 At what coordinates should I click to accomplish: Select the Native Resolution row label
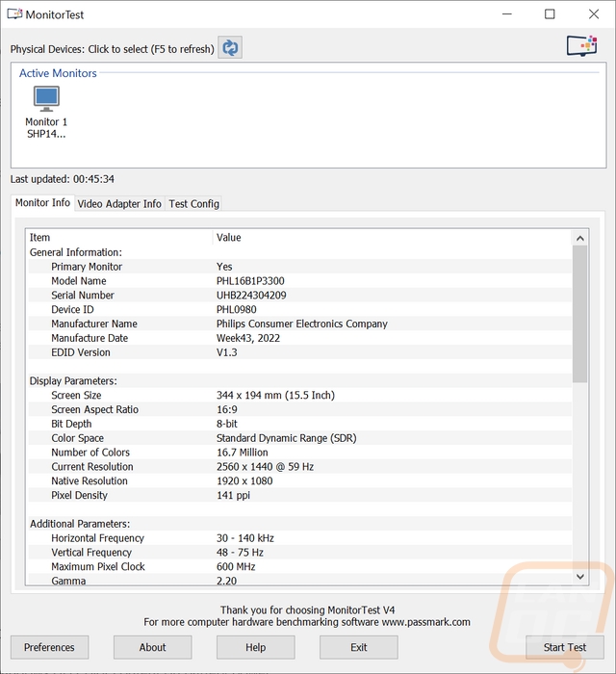click(x=90, y=481)
